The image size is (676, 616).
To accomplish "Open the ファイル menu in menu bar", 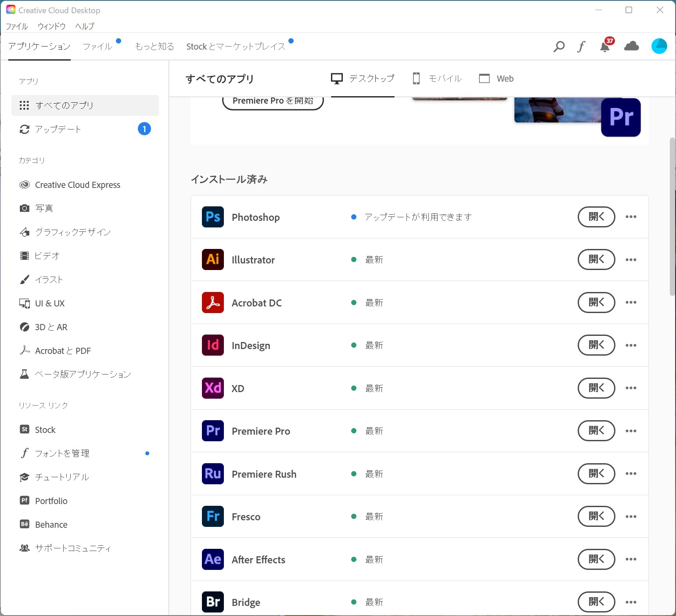I will pyautogui.click(x=17, y=26).
